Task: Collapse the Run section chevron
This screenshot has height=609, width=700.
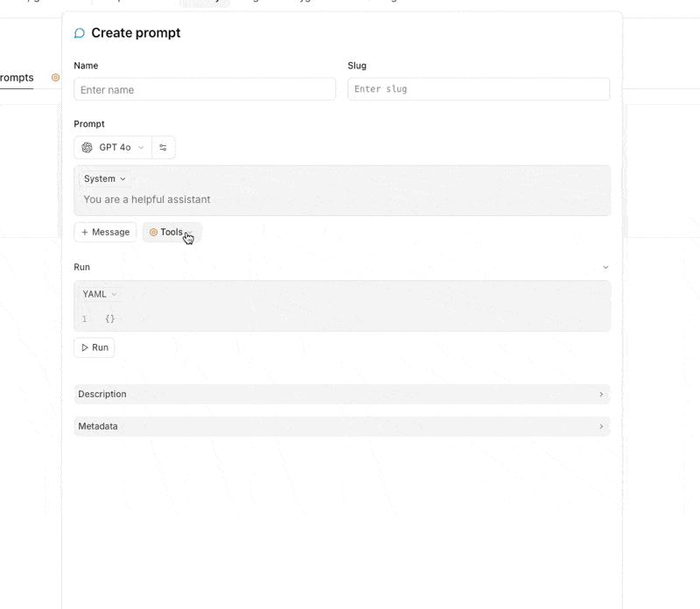Action: pos(605,267)
